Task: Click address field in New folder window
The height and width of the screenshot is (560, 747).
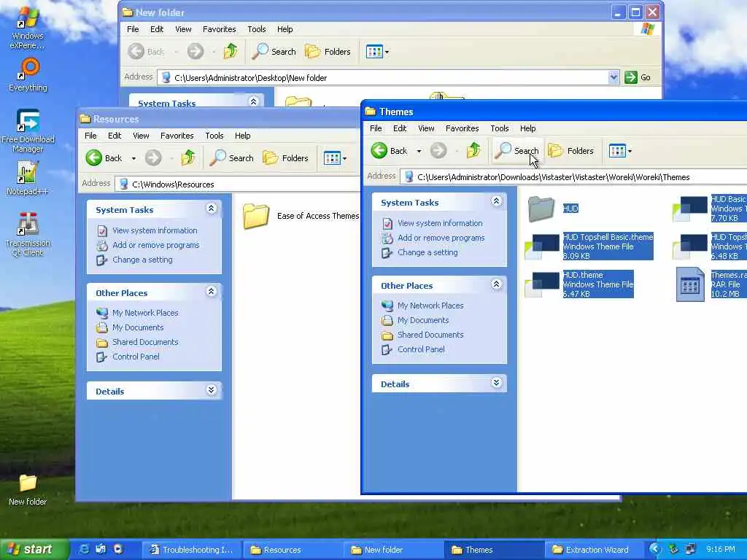Action: click(x=387, y=77)
